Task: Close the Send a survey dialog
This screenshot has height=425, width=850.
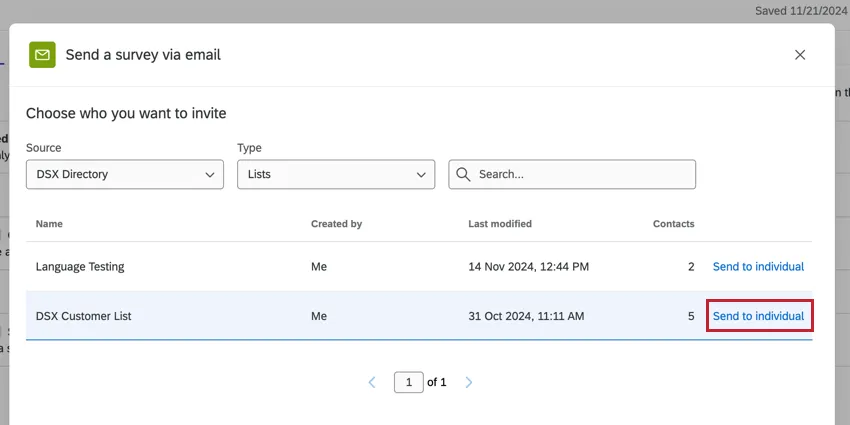Action: coord(800,55)
